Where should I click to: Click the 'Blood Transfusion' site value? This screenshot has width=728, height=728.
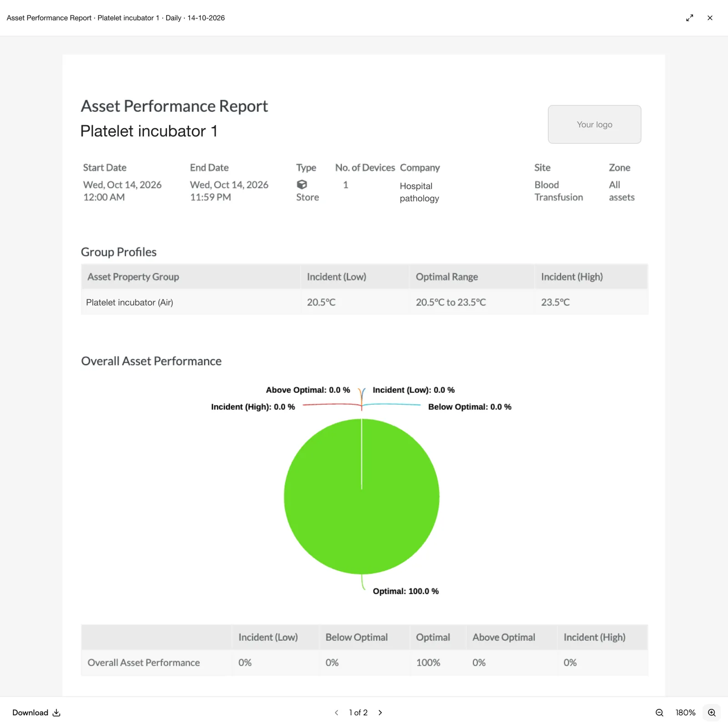point(558,191)
